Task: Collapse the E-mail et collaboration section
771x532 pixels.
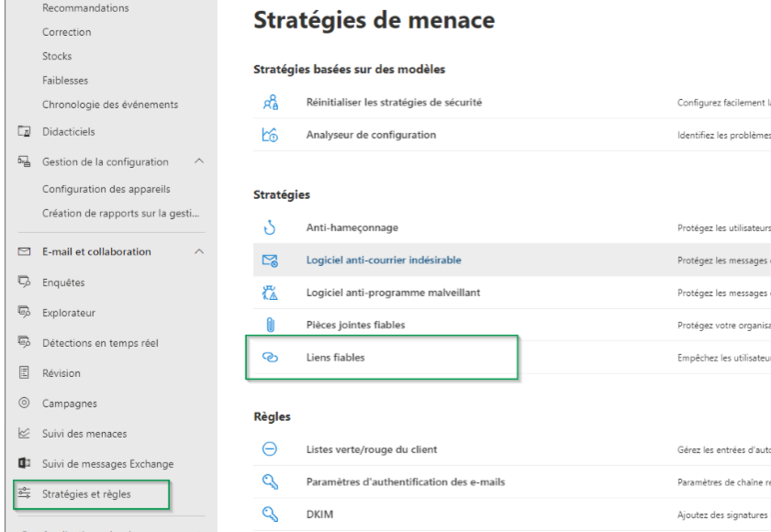Action: pyautogui.click(x=199, y=251)
